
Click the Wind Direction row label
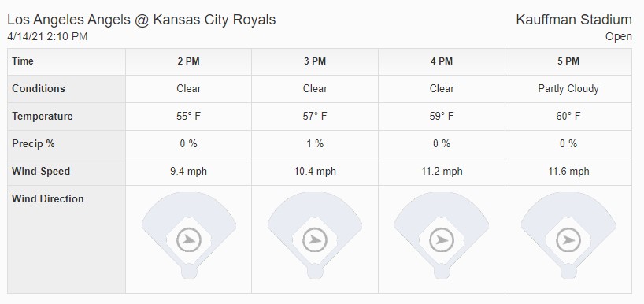[48, 198]
